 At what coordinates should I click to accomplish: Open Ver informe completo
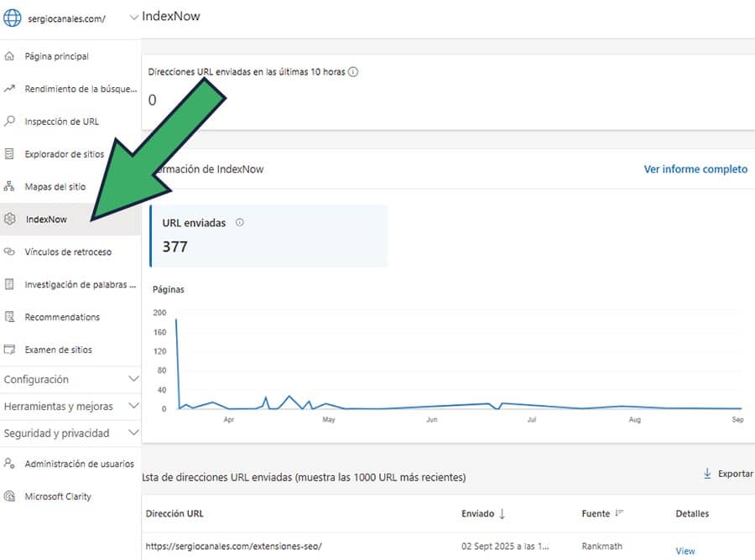point(695,169)
